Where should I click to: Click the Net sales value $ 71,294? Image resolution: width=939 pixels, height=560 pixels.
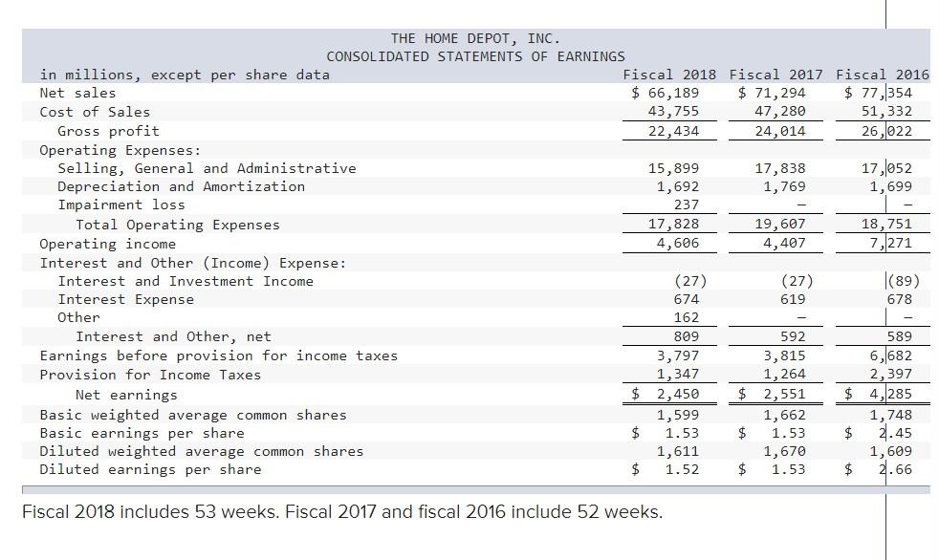[x=772, y=94]
